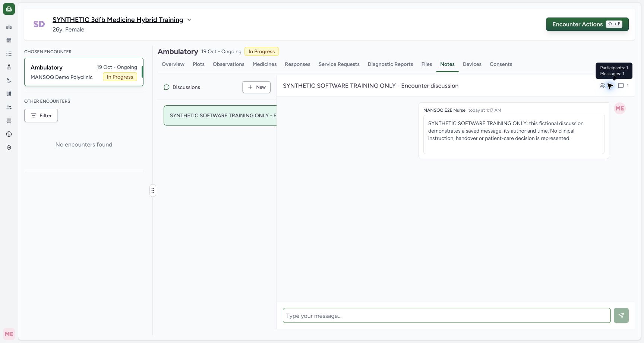Open the microscope lab icon in sidebar
644x343 pixels.
coord(9,80)
